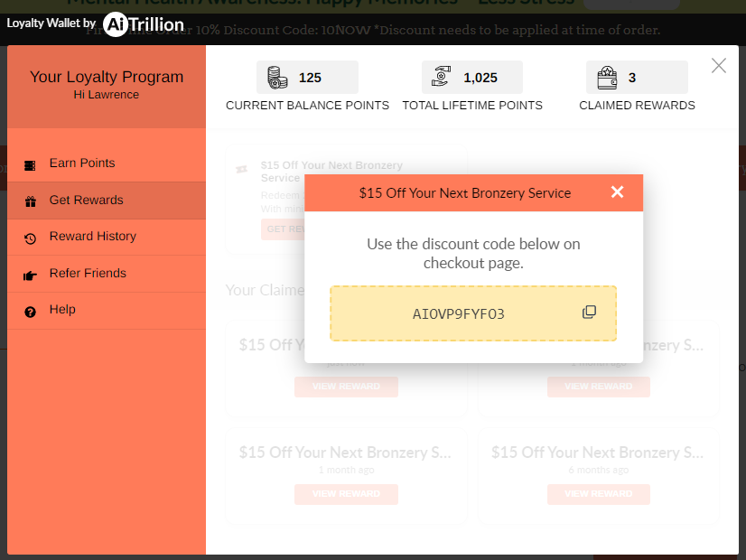
Task: Click the AiTrillion logo
Action: (x=144, y=24)
